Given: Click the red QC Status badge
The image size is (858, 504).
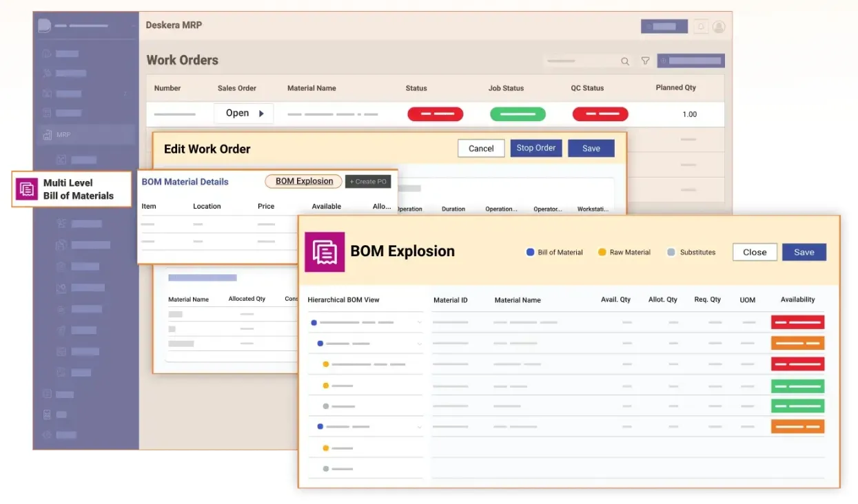Looking at the screenshot, I should [600, 114].
